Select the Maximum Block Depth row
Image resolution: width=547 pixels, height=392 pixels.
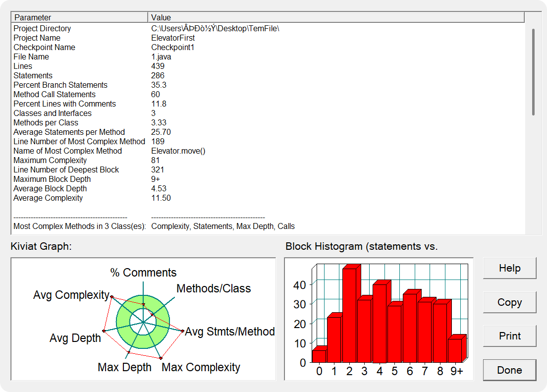click(268, 179)
